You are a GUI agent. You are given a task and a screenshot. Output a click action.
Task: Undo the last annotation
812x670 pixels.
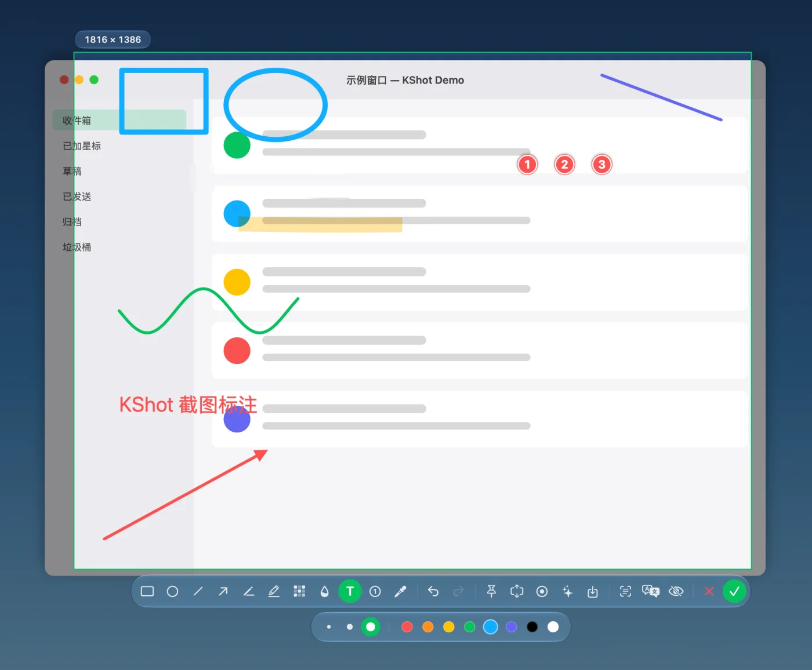point(433,591)
